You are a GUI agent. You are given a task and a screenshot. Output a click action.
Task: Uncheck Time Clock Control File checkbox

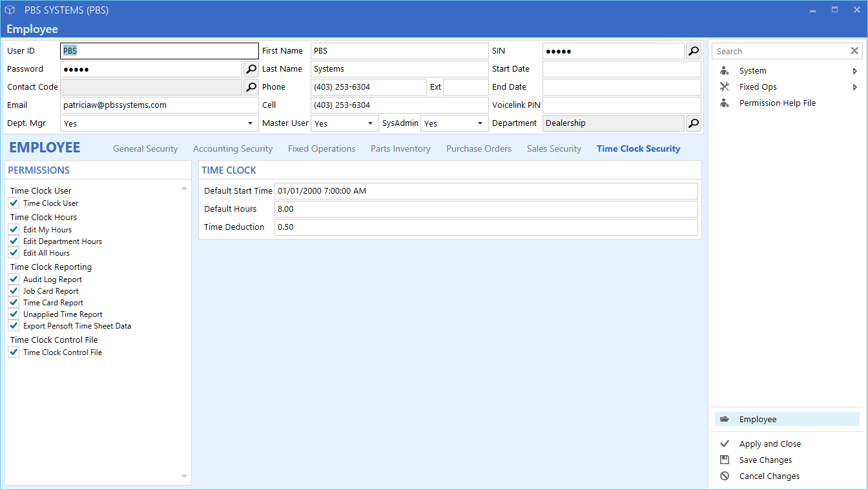[x=14, y=352]
